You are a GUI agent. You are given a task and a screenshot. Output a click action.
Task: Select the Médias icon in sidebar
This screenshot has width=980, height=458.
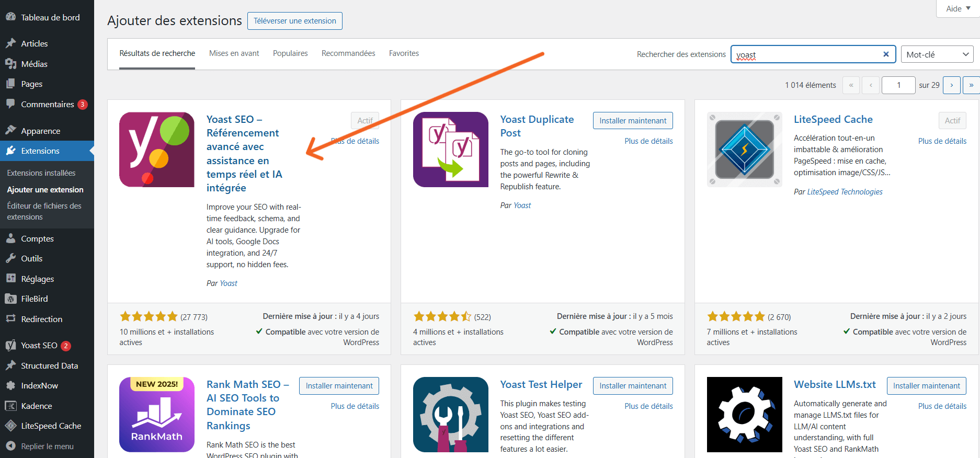tap(10, 64)
